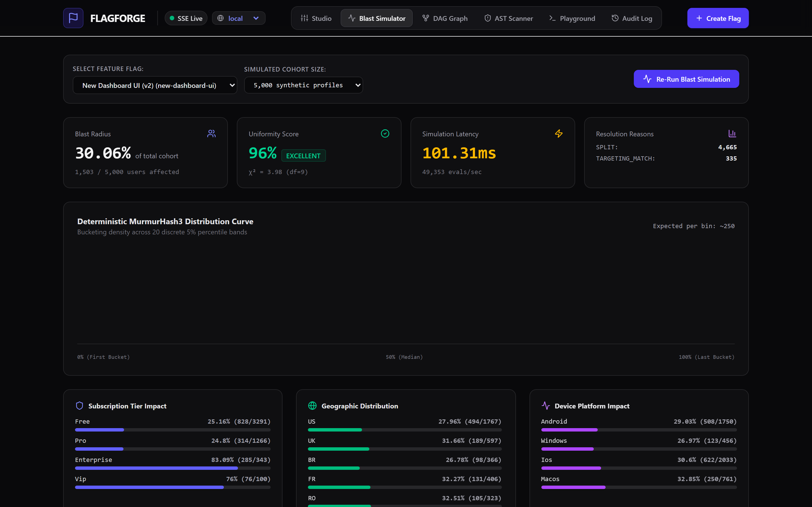Open the Select Feature Flag dropdown
Screen dimensions: 812x507
tap(155, 85)
